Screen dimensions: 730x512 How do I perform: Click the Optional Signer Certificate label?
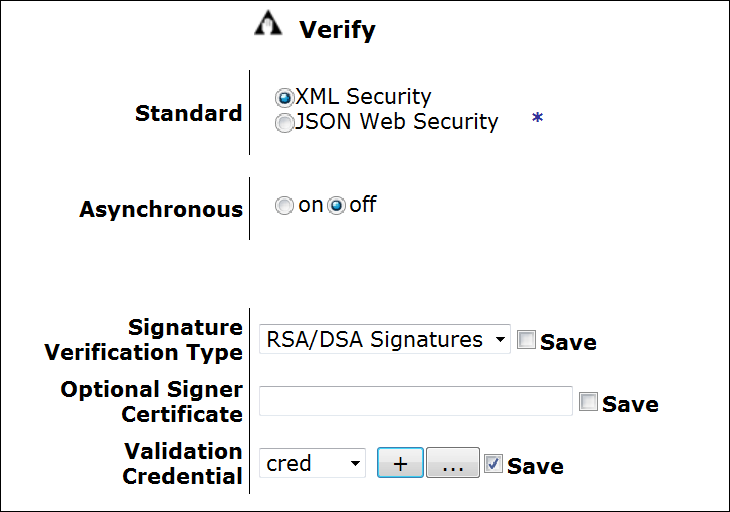(152, 402)
